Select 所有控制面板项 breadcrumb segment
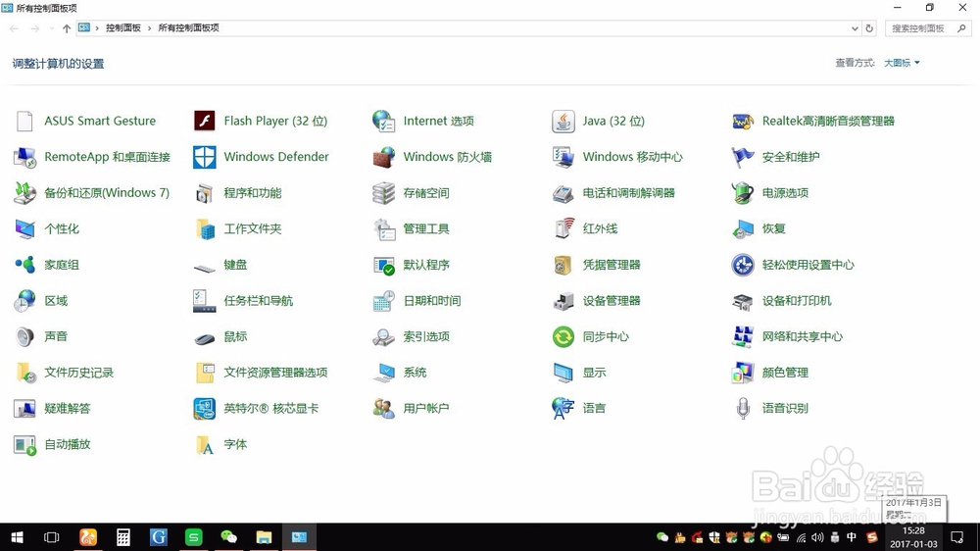Viewport: 980px width, 551px height. pos(189,28)
